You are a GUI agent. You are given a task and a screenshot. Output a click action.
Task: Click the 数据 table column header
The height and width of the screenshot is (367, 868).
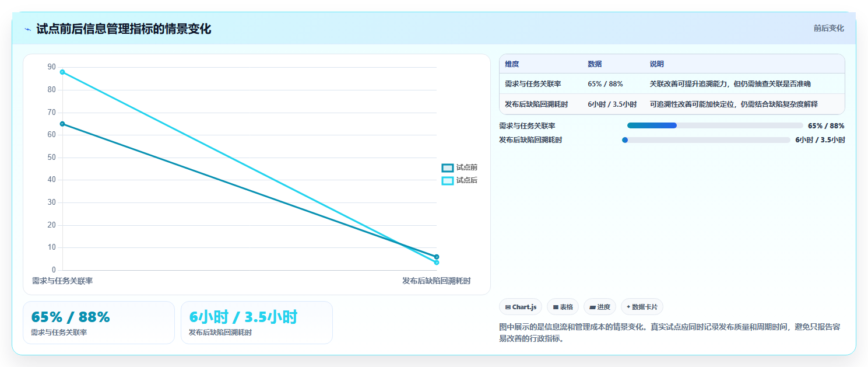pos(595,64)
